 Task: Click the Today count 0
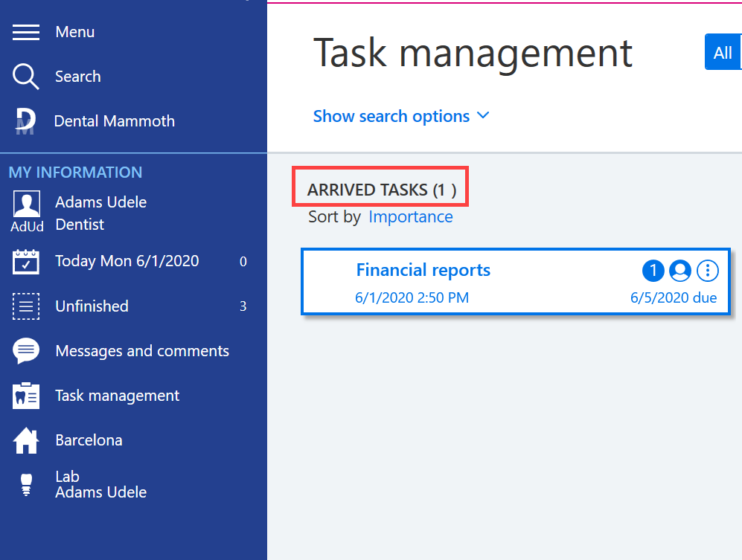tap(243, 262)
